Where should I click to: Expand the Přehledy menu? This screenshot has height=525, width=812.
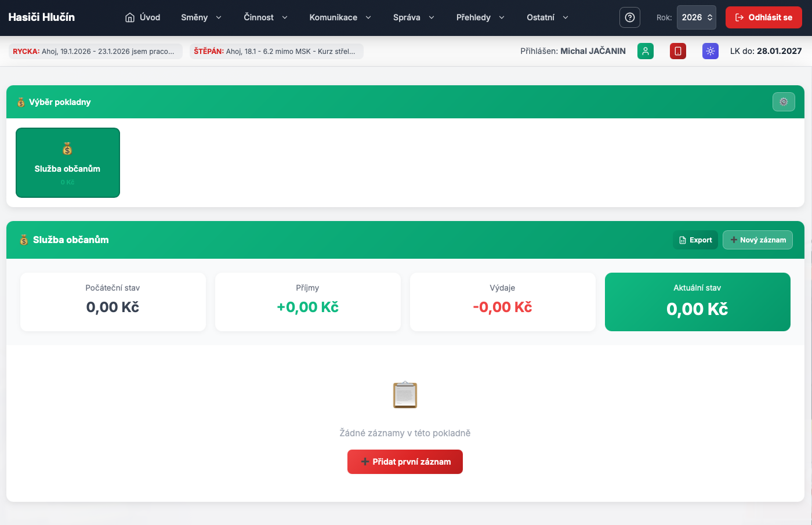pyautogui.click(x=480, y=17)
